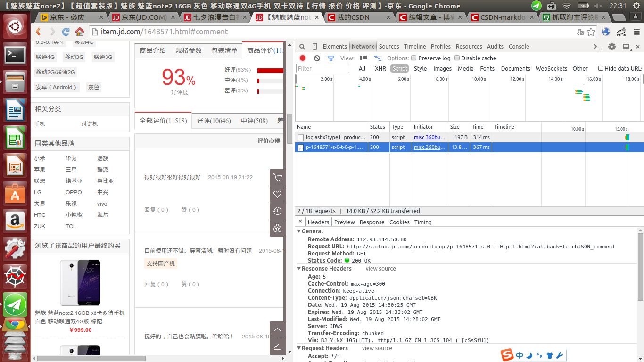This screenshot has width=644, height=362.
Task: Open the Meizu note2 phone thumbnail
Action: pyautogui.click(x=80, y=282)
